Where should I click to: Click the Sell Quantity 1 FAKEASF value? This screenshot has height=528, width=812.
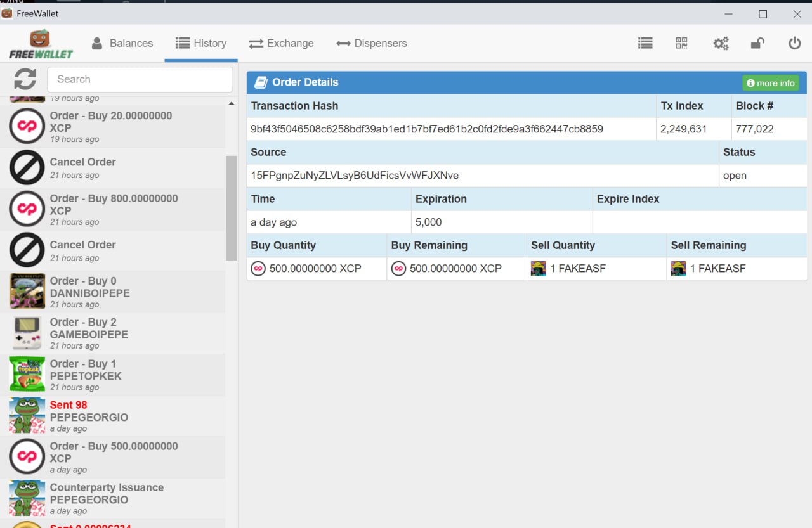578,269
